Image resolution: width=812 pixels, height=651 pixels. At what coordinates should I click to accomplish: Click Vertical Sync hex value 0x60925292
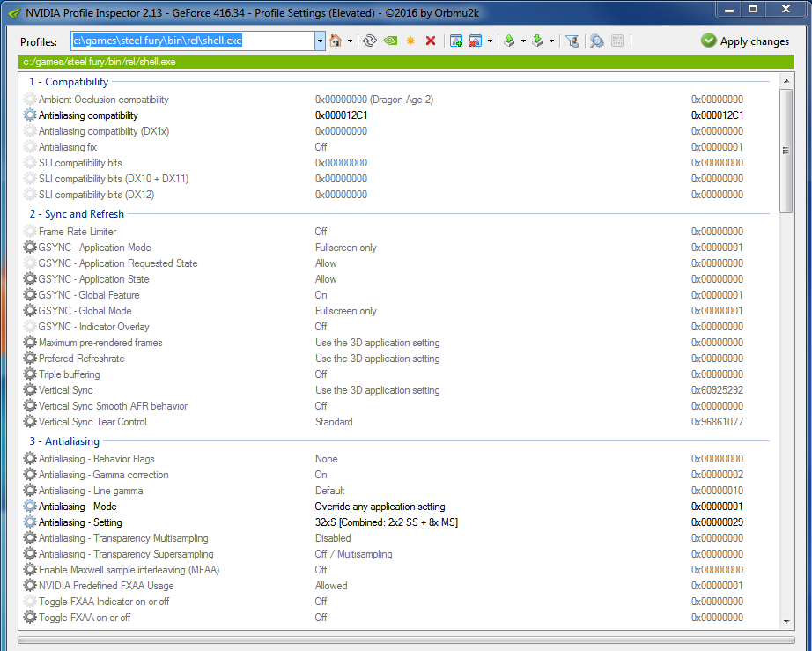[x=717, y=390]
